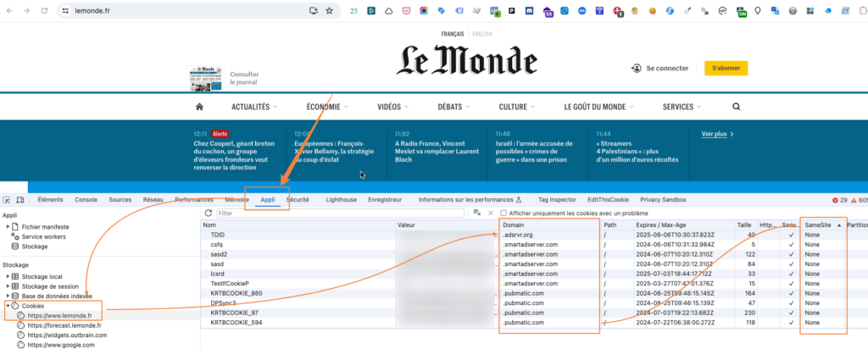This screenshot has height=349, width=868.
Task: Click the red error count 29 indicator
Action: coord(840,200)
